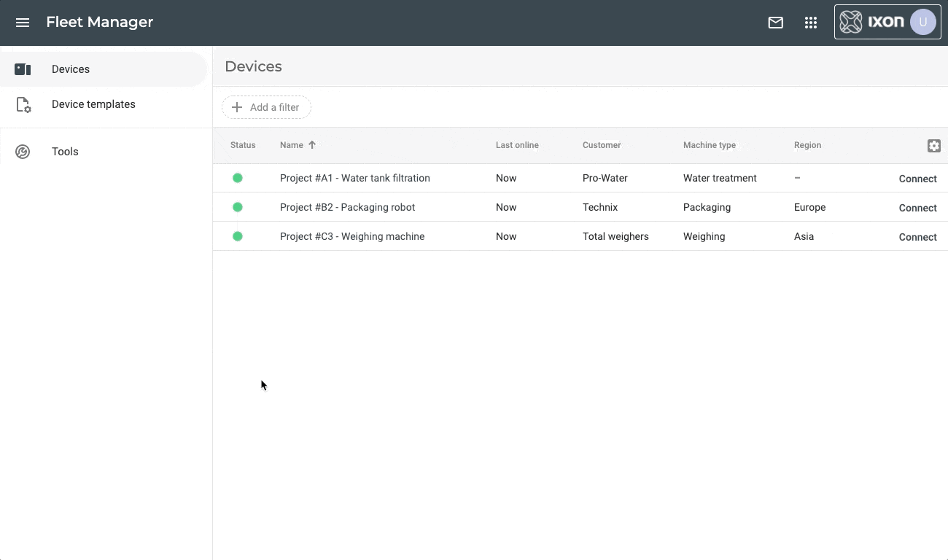The height and width of the screenshot is (560, 948).
Task: Click the Devices sidebar icon
Action: pos(23,69)
